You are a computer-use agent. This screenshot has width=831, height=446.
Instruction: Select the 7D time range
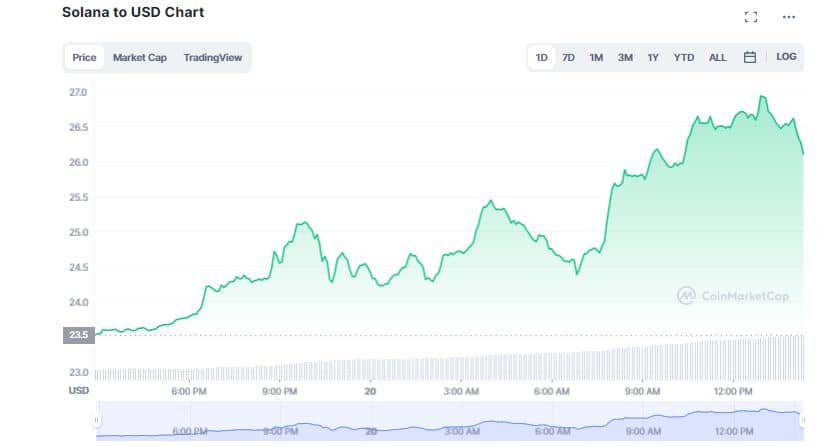click(568, 57)
